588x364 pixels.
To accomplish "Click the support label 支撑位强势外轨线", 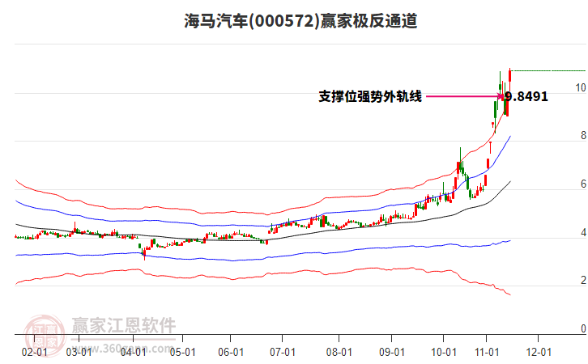I will click(x=370, y=96).
